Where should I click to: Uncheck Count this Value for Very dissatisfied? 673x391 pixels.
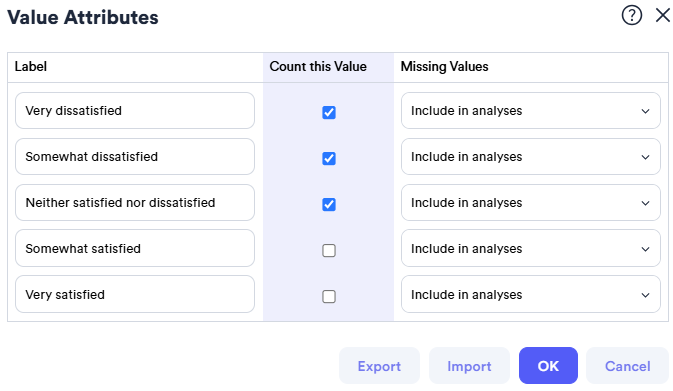tap(329, 112)
